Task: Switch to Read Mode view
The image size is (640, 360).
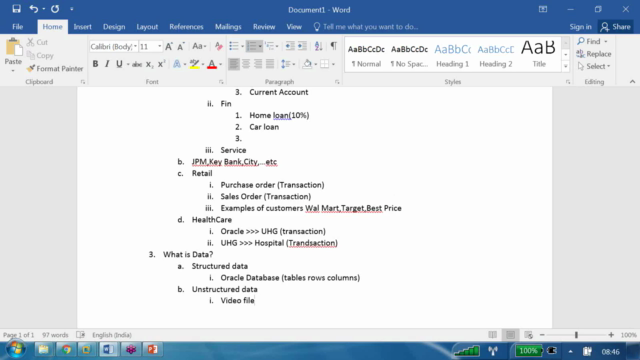Action: click(493, 335)
